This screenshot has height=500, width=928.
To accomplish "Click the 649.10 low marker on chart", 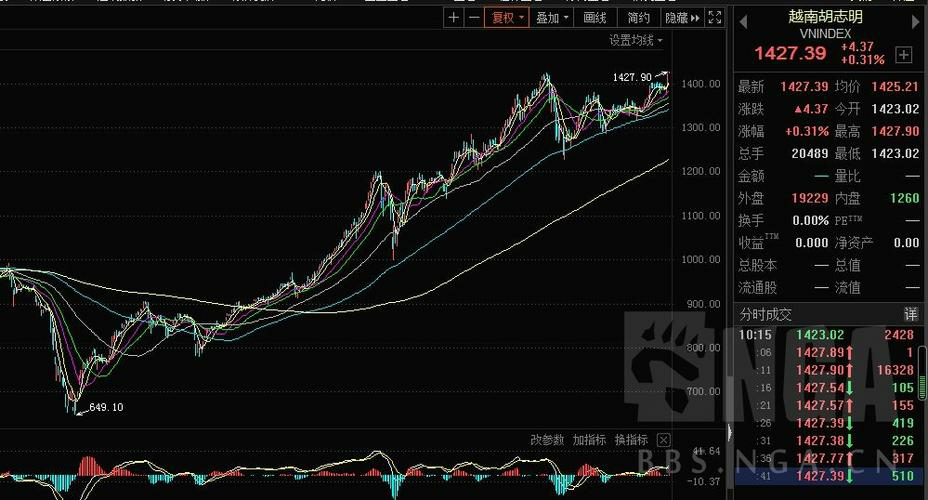I will [106, 407].
